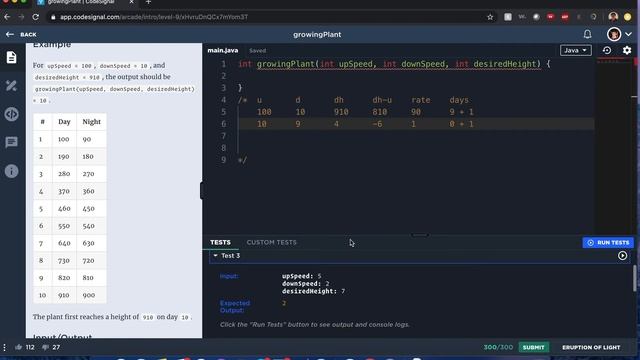Click the browser back arrow
Viewport: 640px width, 360px height.
(7, 17)
